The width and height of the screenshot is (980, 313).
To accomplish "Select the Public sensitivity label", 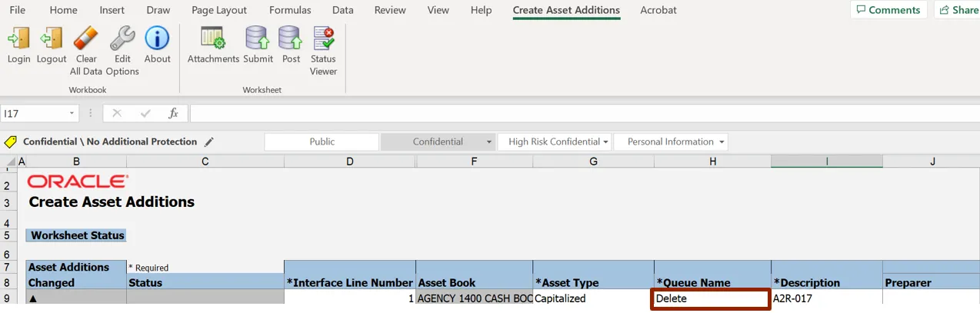I will tap(322, 142).
